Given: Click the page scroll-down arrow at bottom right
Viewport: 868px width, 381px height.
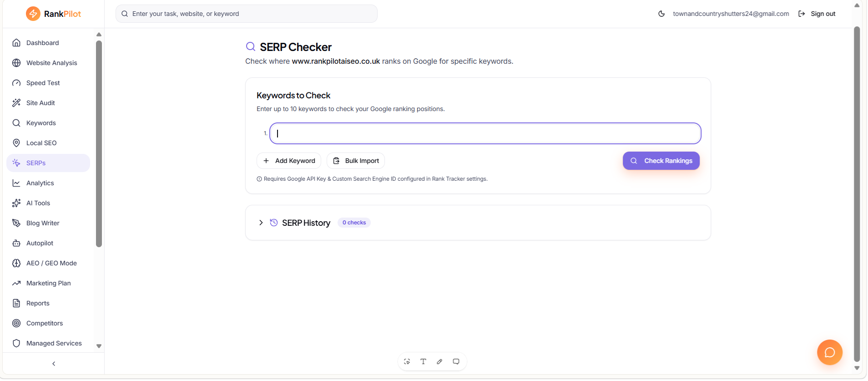Looking at the screenshot, I should 857,368.
